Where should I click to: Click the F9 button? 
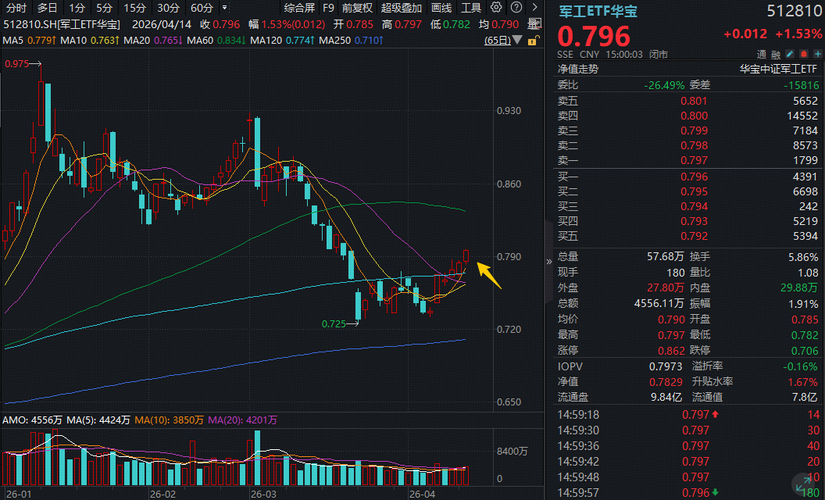[x=328, y=8]
